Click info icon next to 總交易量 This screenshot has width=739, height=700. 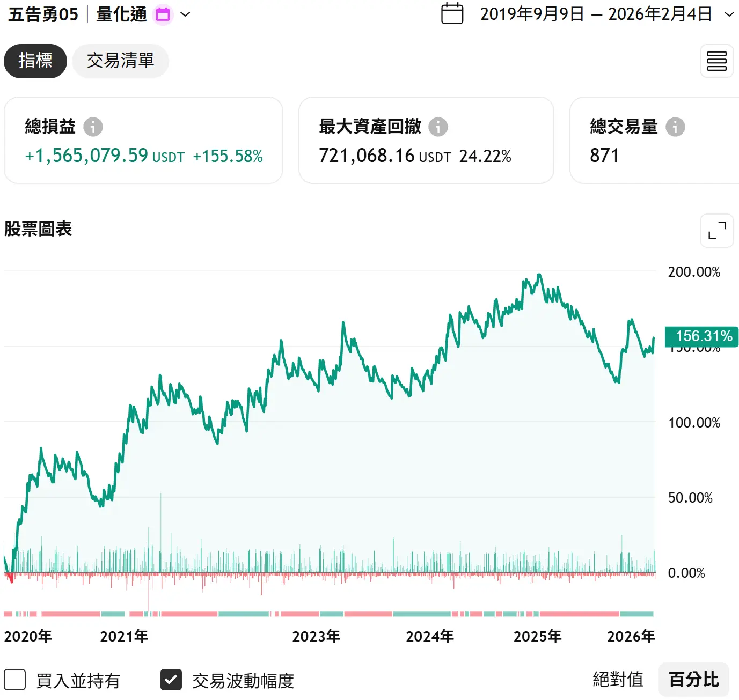tap(675, 127)
